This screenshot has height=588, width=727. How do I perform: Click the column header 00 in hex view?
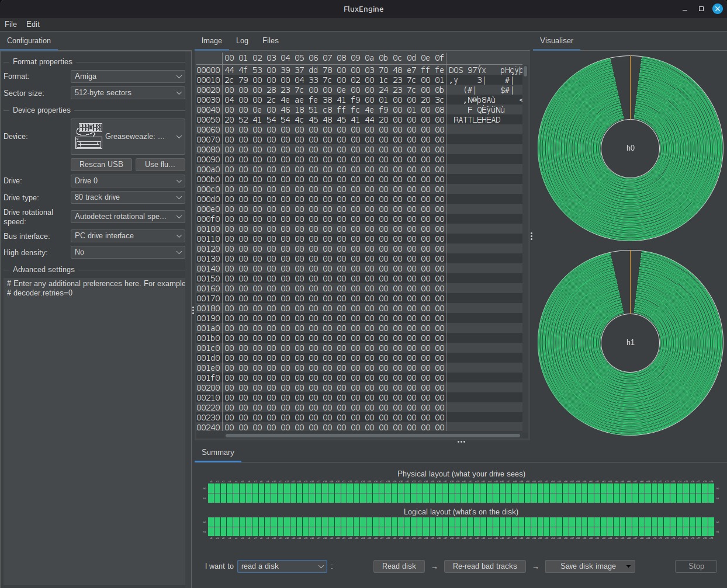(229, 58)
